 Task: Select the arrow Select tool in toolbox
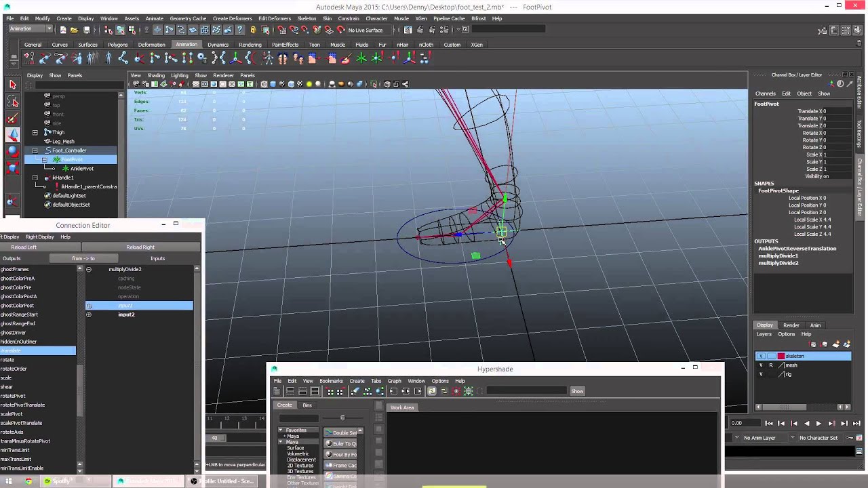click(12, 85)
